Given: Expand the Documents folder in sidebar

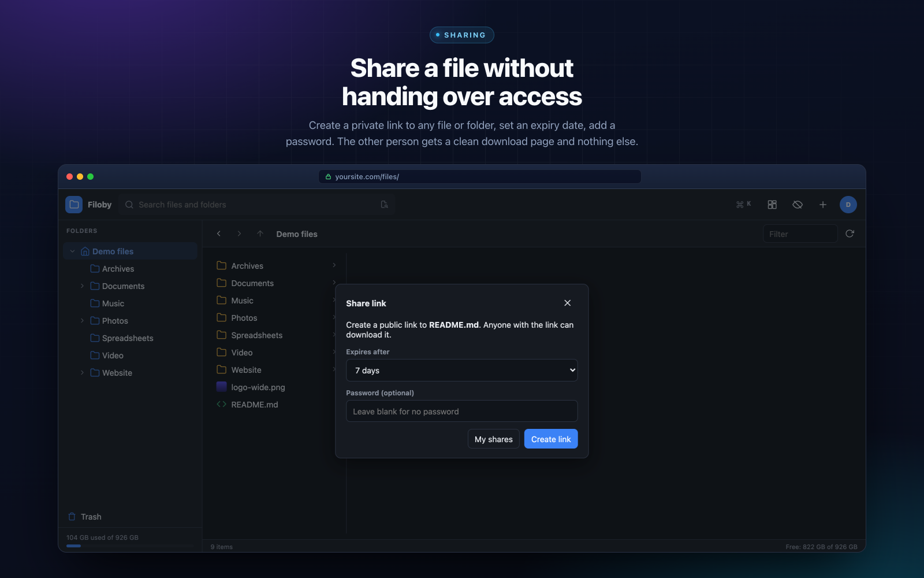Looking at the screenshot, I should pos(82,286).
